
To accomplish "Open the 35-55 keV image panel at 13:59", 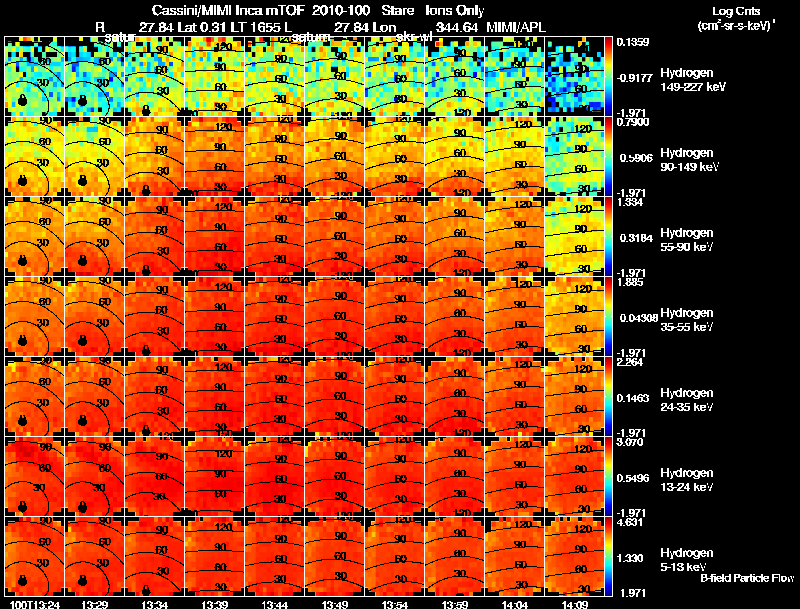I will pyautogui.click(x=455, y=316).
